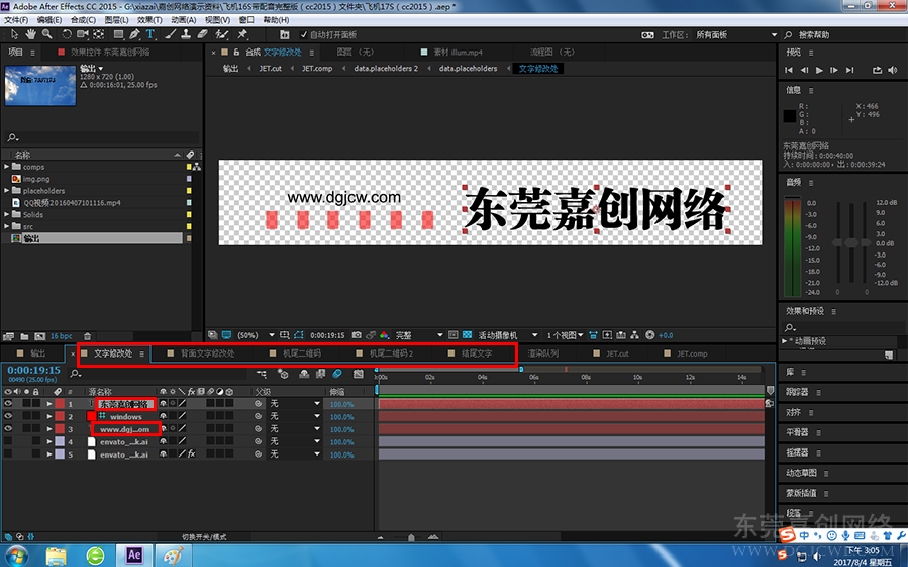Select the Rotation tool
Viewport: 908px width, 567px height.
click(x=67, y=34)
